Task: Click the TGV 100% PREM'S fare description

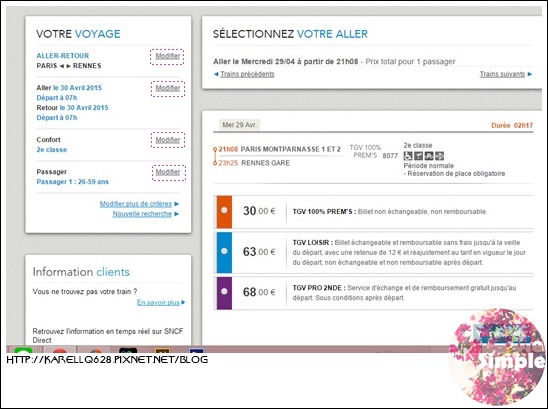Action: pos(390,211)
